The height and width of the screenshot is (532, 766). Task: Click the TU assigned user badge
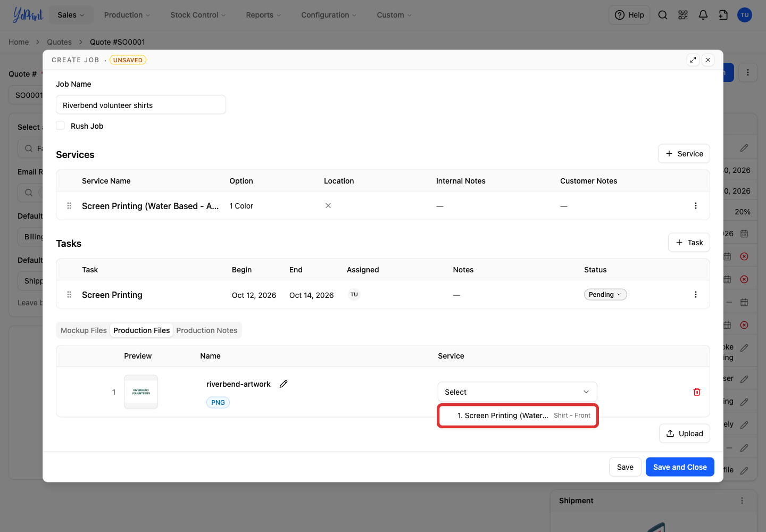(354, 295)
